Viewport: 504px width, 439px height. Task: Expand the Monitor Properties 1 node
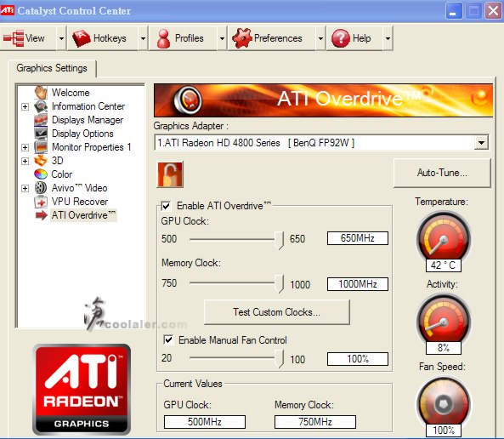click(25, 147)
